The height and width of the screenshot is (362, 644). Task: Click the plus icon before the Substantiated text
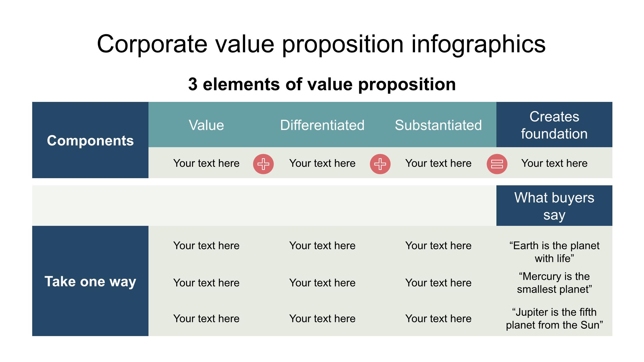coord(380,164)
